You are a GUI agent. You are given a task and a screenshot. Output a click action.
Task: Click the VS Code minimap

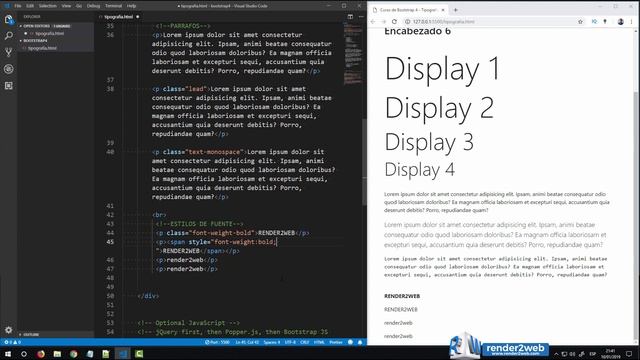tap(353, 53)
